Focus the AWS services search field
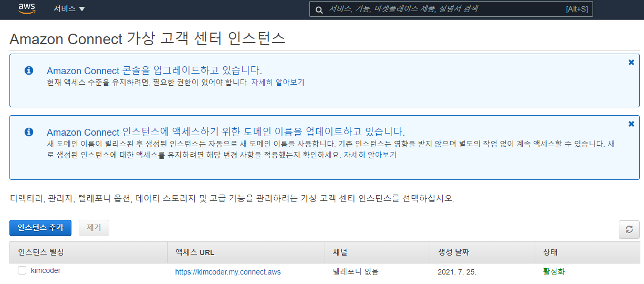The height and width of the screenshot is (284, 644). tap(451, 9)
